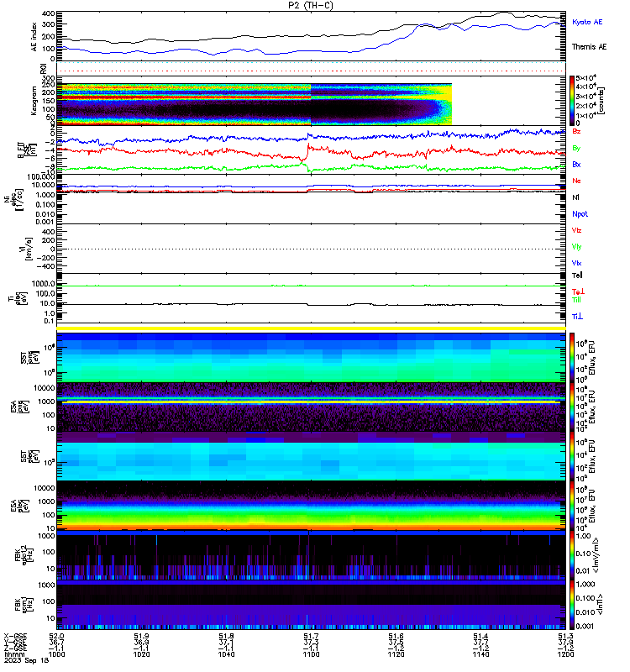Click the yellow bar above the SST panel
Screen dimensions: 630x672
click(x=311, y=328)
